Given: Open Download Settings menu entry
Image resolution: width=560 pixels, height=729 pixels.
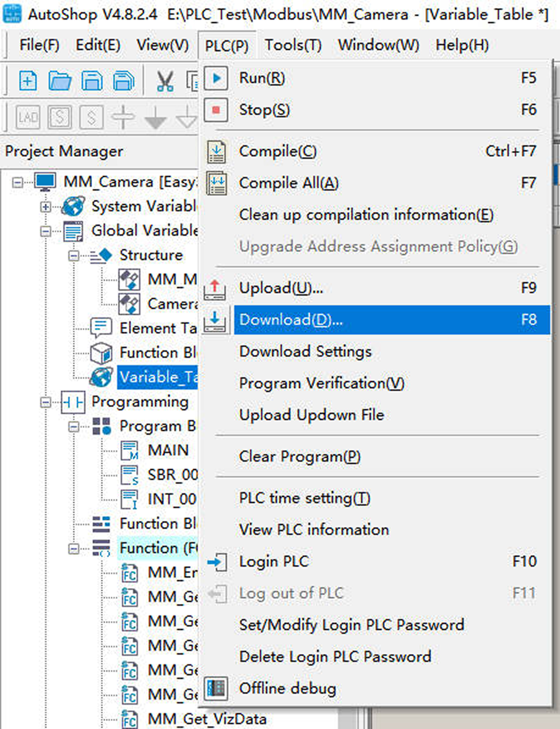Looking at the screenshot, I should (376, 352).
